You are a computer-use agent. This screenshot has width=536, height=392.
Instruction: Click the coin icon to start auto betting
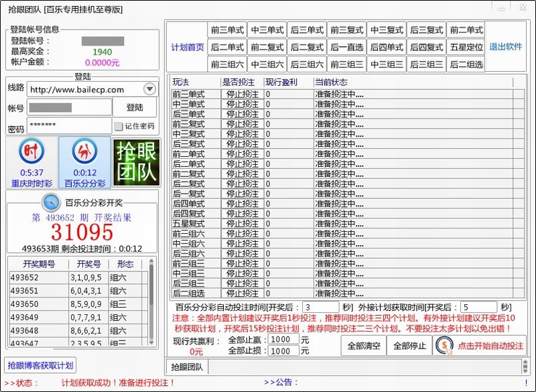pyautogui.click(x=444, y=346)
